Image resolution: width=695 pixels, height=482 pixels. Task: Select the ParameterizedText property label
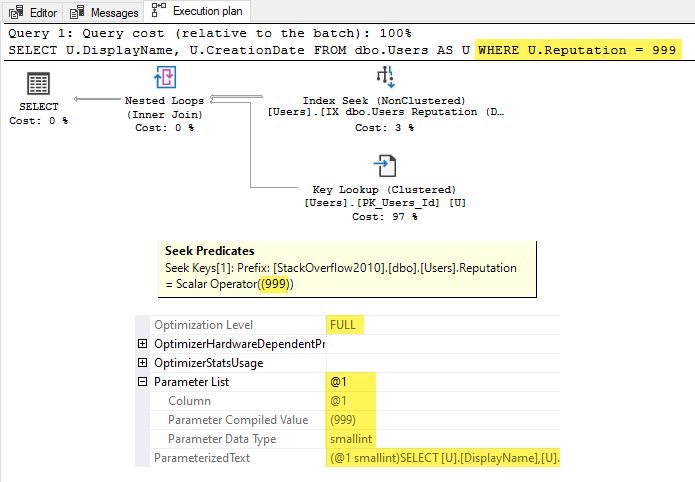tap(202, 458)
